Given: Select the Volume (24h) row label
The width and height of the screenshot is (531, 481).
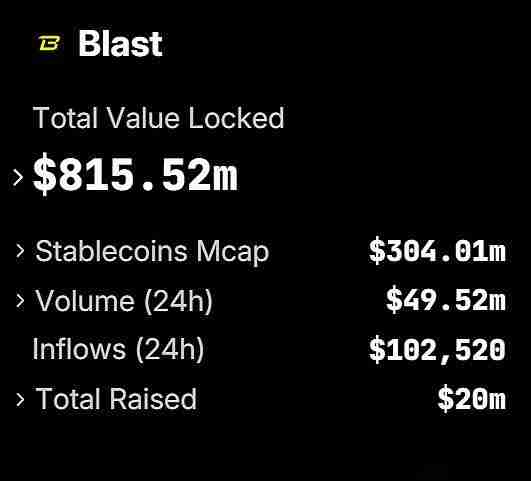Looking at the screenshot, I should (124, 301).
